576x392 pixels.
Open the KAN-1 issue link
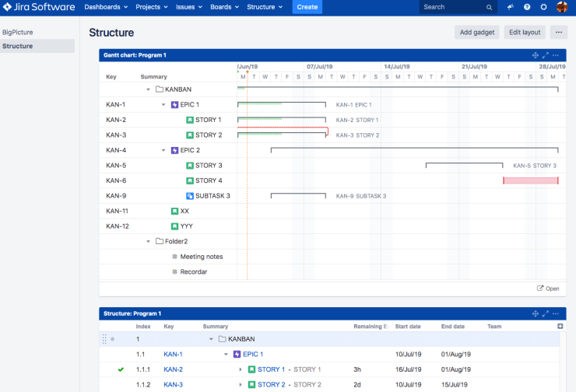pyautogui.click(x=173, y=355)
